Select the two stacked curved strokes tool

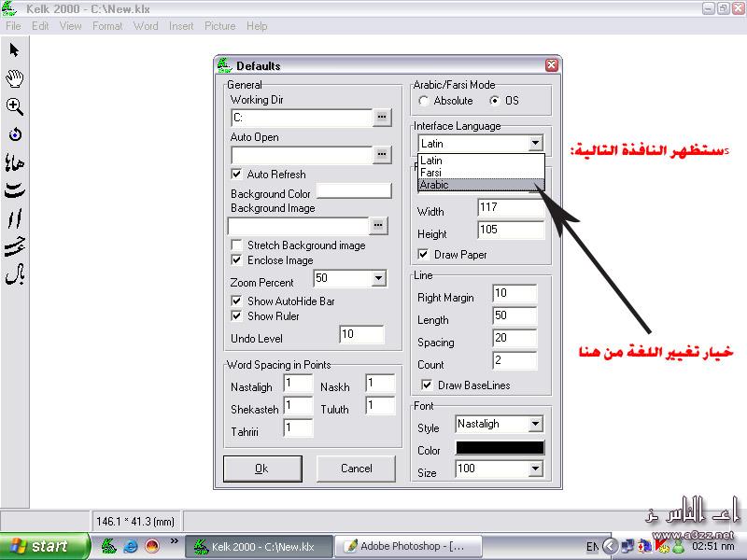[15, 190]
